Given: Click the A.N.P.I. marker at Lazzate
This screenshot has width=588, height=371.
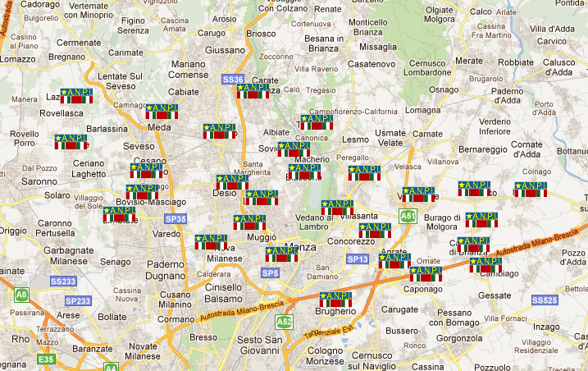Looking at the screenshot, I should tap(76, 96).
